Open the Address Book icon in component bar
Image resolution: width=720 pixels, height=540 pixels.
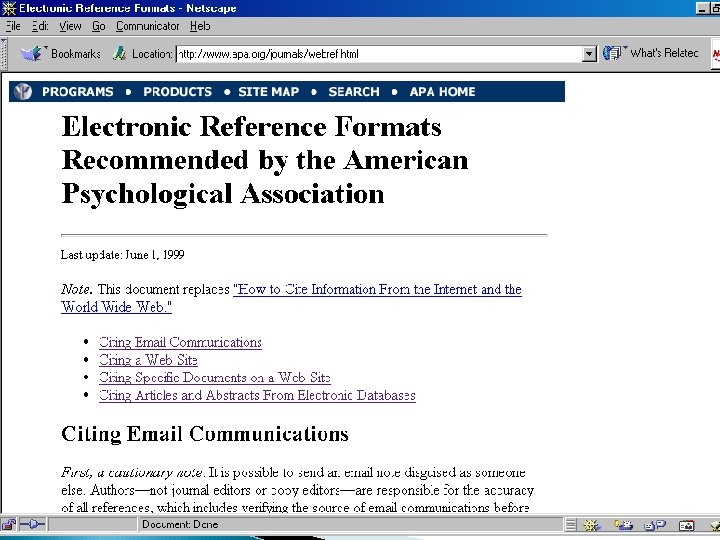(x=686, y=524)
